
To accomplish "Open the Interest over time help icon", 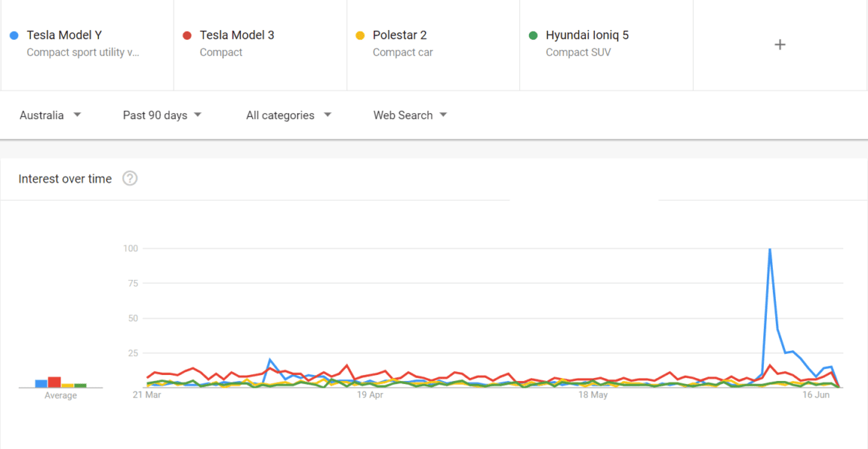I will point(129,178).
